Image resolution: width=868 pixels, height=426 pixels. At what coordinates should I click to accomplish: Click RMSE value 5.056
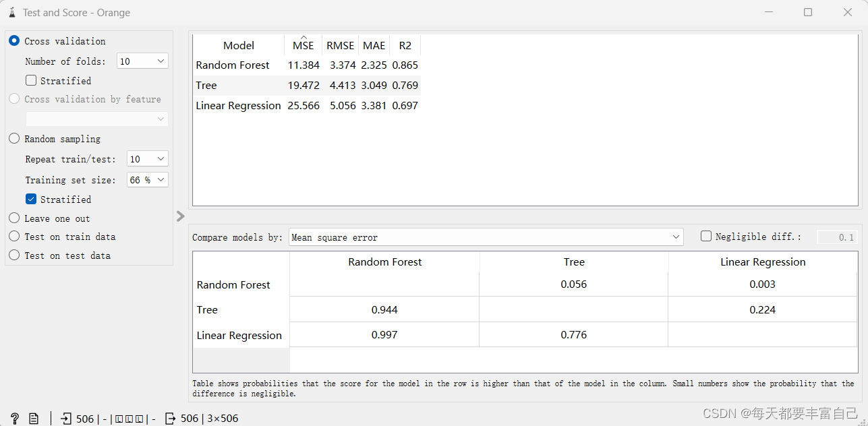click(343, 106)
